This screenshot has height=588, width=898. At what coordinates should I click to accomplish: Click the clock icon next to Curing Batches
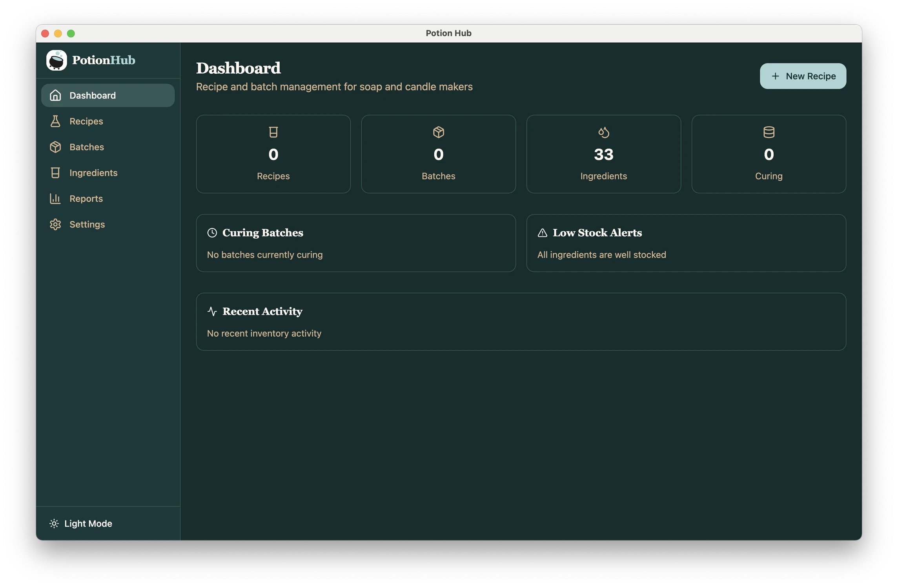click(211, 232)
